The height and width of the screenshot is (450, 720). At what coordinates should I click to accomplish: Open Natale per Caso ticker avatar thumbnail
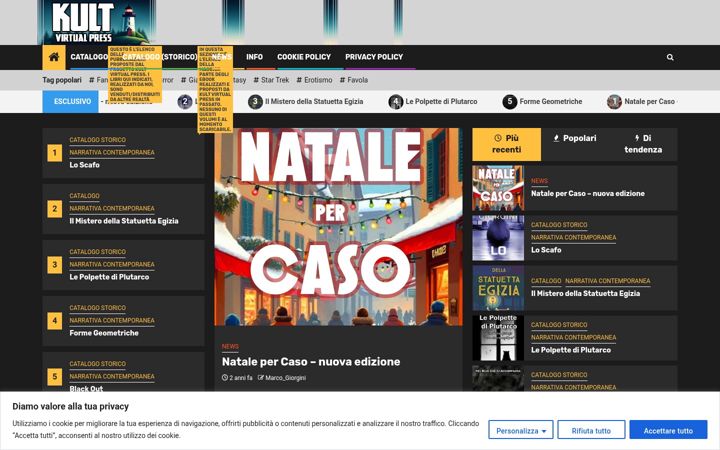click(614, 101)
